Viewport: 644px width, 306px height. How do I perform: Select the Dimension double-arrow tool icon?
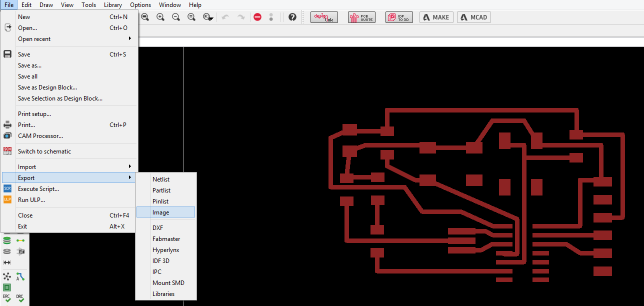(x=7, y=262)
